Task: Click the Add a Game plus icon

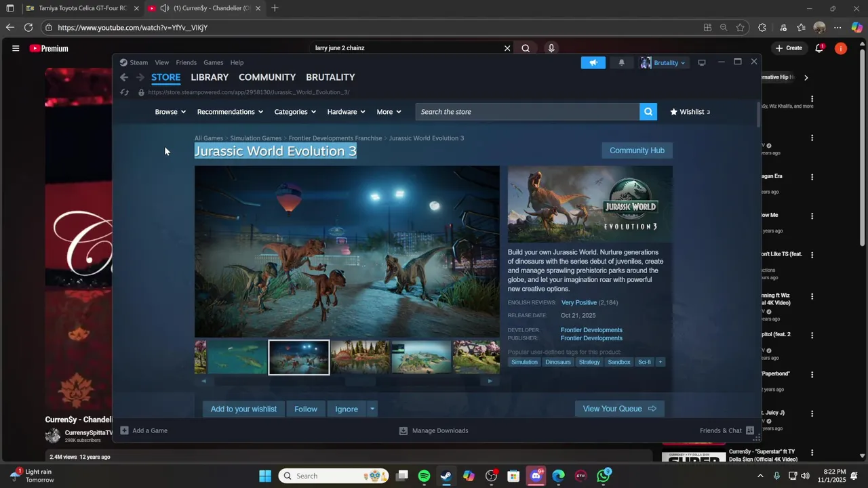Action: 124,430
